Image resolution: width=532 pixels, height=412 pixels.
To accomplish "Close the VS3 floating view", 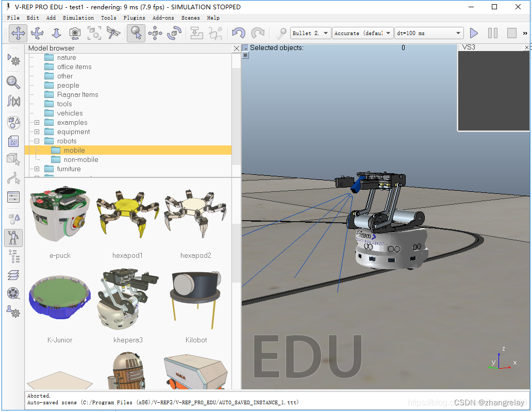I will tap(526, 47).
